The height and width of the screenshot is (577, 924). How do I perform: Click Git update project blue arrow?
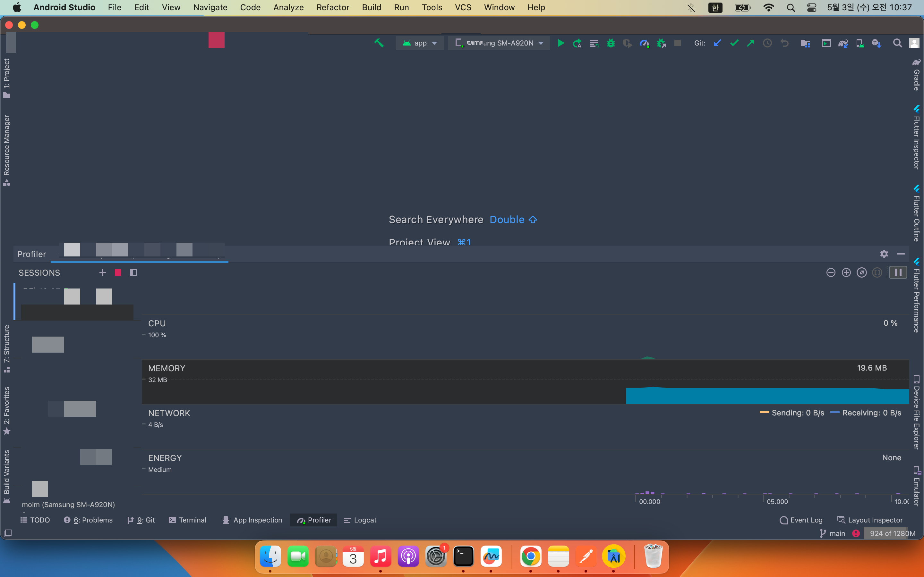click(x=717, y=43)
